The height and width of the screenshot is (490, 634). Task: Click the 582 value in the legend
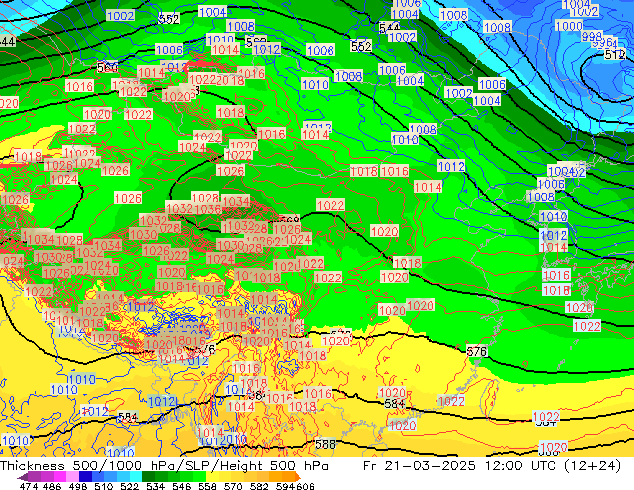[259, 486]
